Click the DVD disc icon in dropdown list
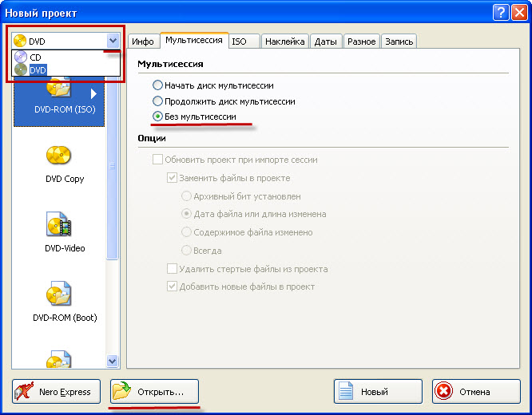Image resolution: width=532 pixels, height=415 pixels. click(x=21, y=70)
